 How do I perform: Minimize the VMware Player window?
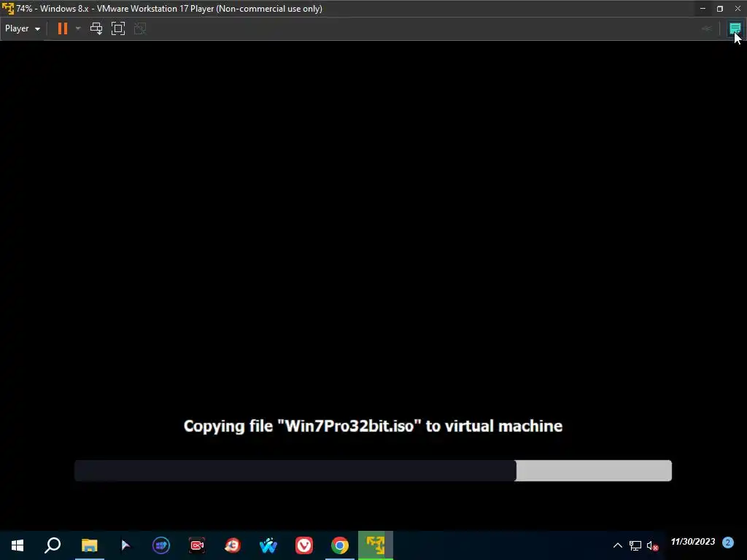click(703, 9)
